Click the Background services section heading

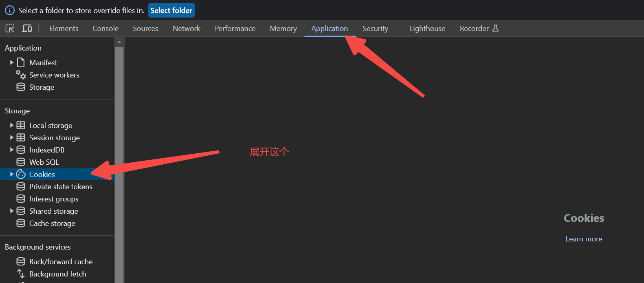[37, 247]
